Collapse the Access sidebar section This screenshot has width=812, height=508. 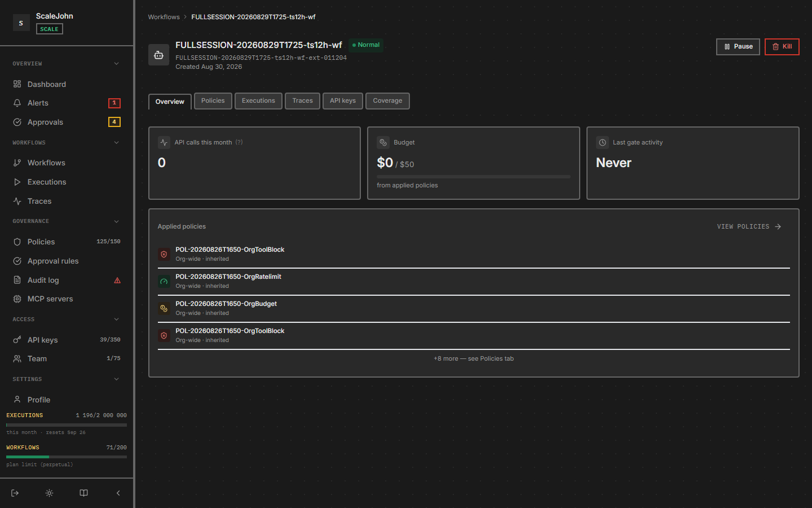(x=117, y=319)
